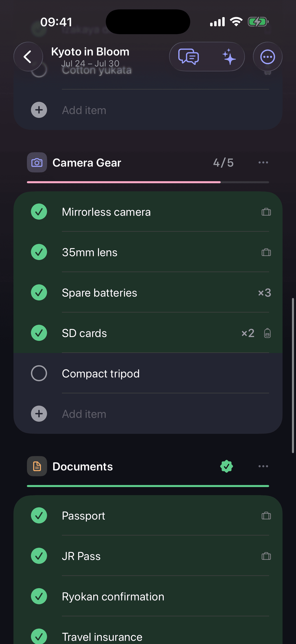This screenshot has height=644, width=296.
Task: Tap the Documents category file icon
Action: (x=37, y=466)
